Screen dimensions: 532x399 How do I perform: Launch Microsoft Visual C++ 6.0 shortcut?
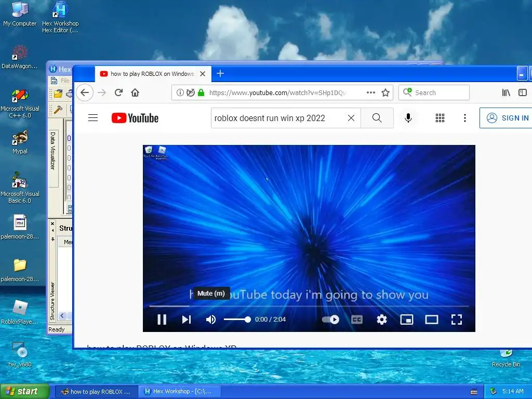(x=20, y=103)
